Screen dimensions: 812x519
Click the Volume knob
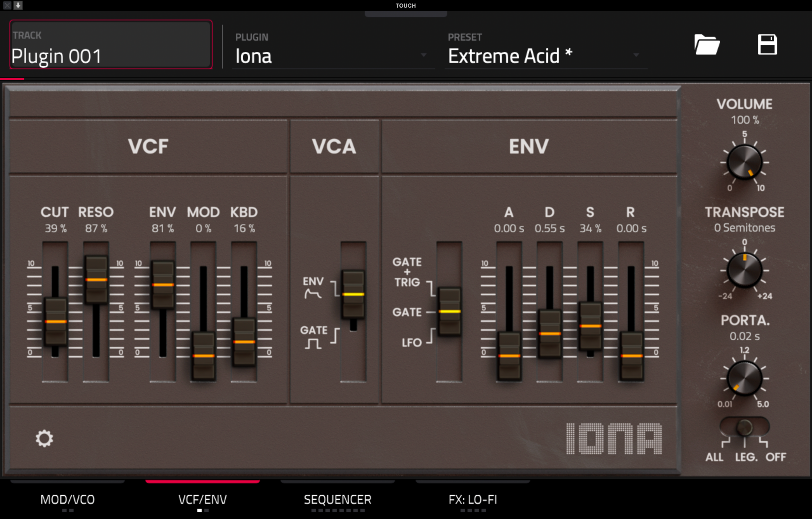[x=744, y=162]
